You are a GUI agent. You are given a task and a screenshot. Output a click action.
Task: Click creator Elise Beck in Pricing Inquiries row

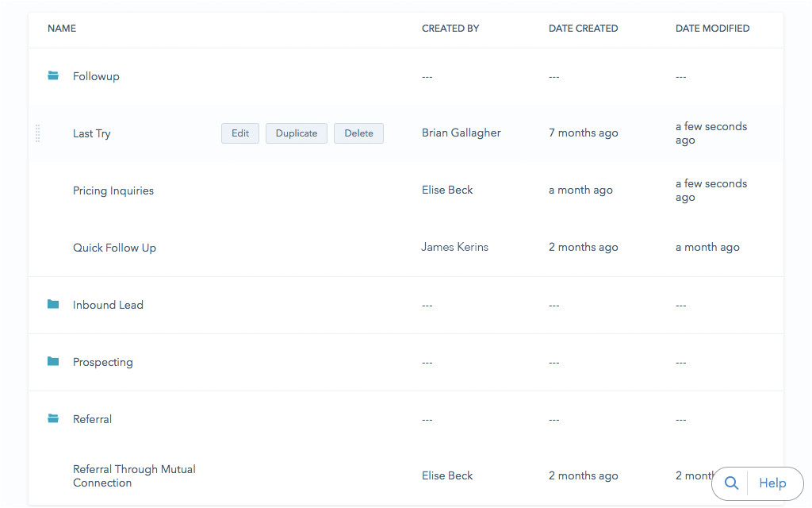click(x=447, y=190)
